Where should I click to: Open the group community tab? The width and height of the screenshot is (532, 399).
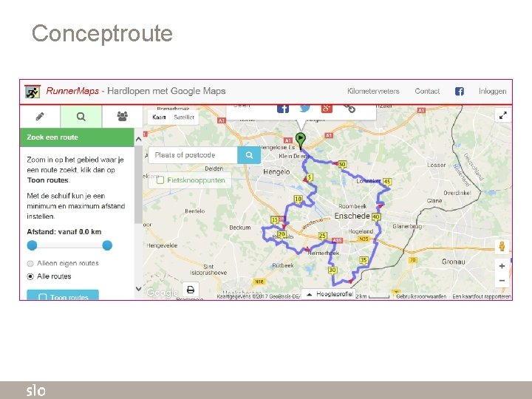tap(122, 117)
